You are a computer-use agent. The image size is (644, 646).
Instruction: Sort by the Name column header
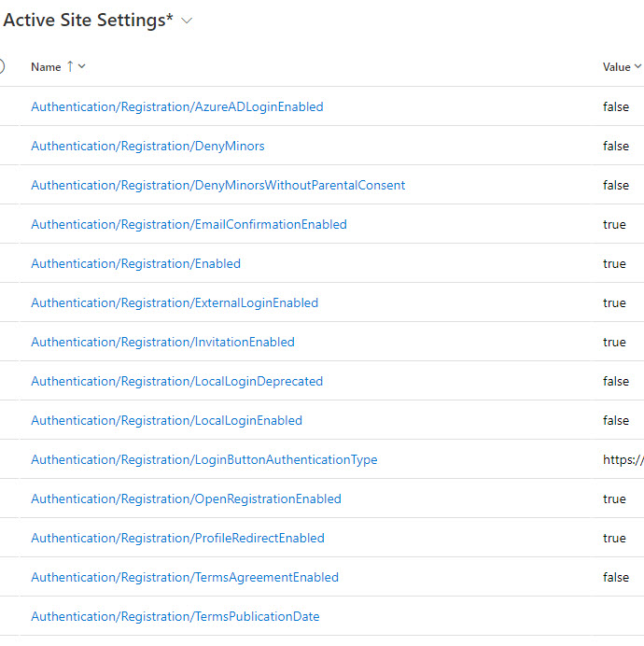click(x=46, y=66)
